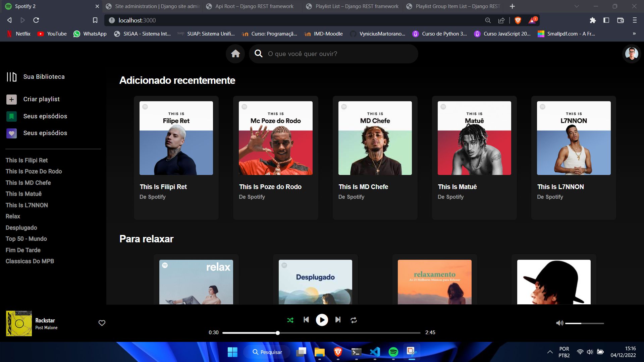Select 'This Is L7NNON' in sidebar list

[x=27, y=205]
